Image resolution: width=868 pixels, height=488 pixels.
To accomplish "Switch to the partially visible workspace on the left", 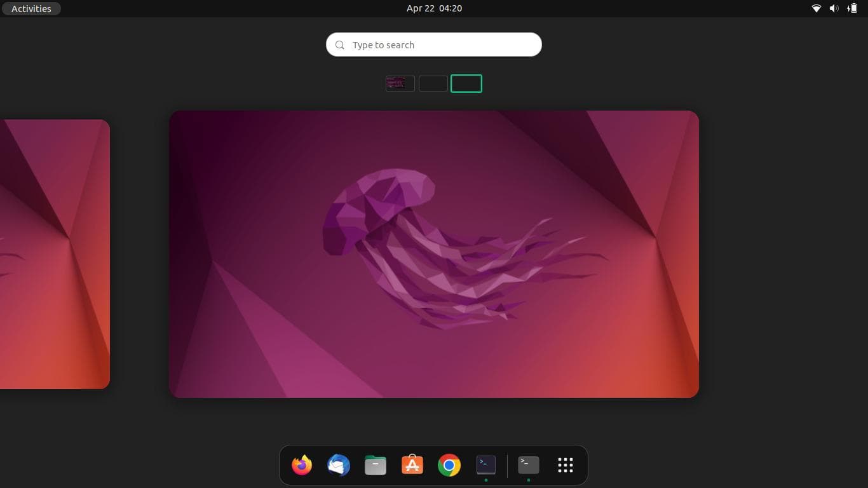I will 54,254.
